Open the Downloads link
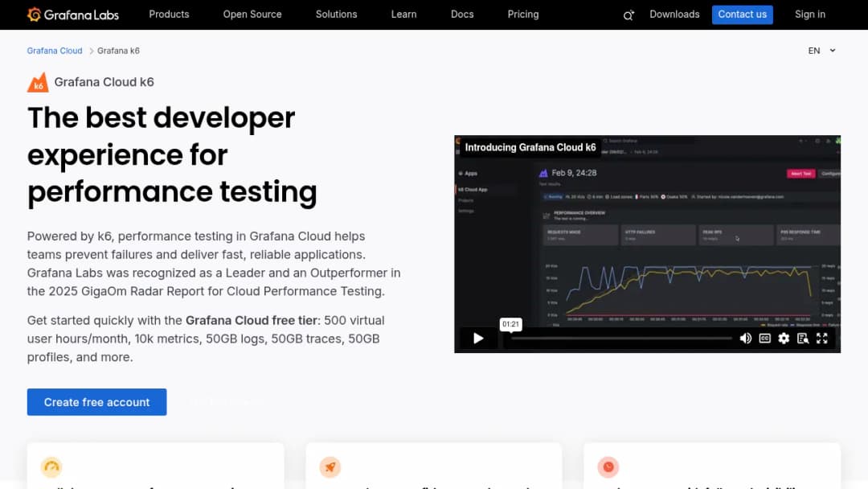This screenshot has width=868, height=489. point(674,14)
